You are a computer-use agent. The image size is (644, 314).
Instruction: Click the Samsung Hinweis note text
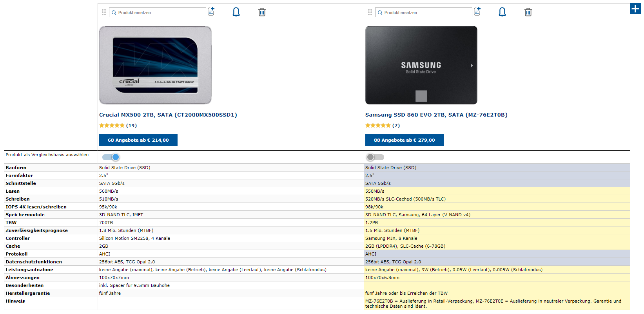point(493,304)
